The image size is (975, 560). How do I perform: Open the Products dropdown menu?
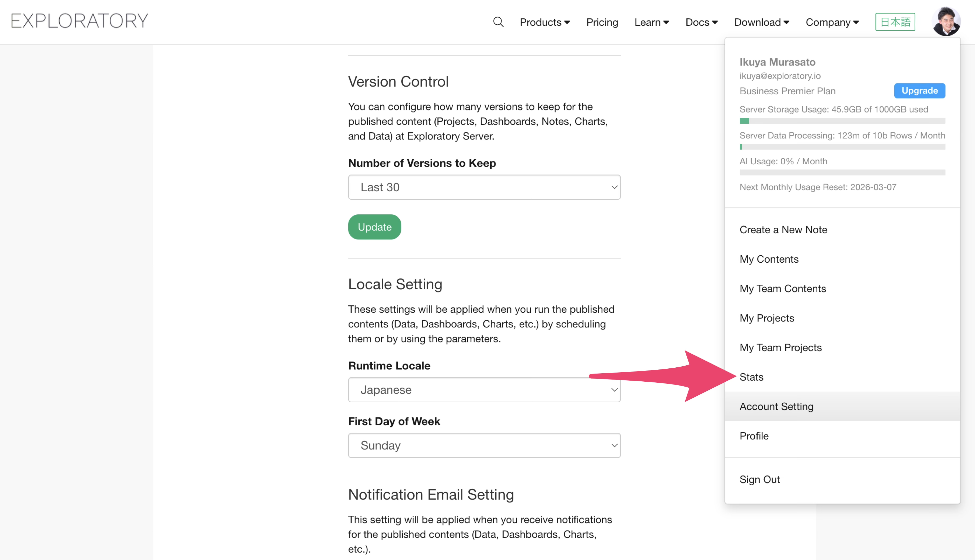click(545, 22)
